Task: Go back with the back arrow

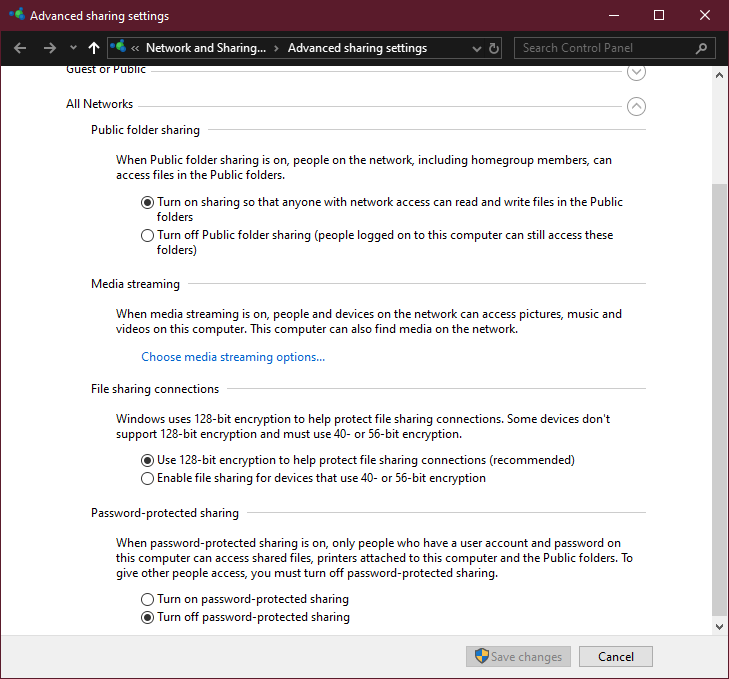Action: [20, 48]
